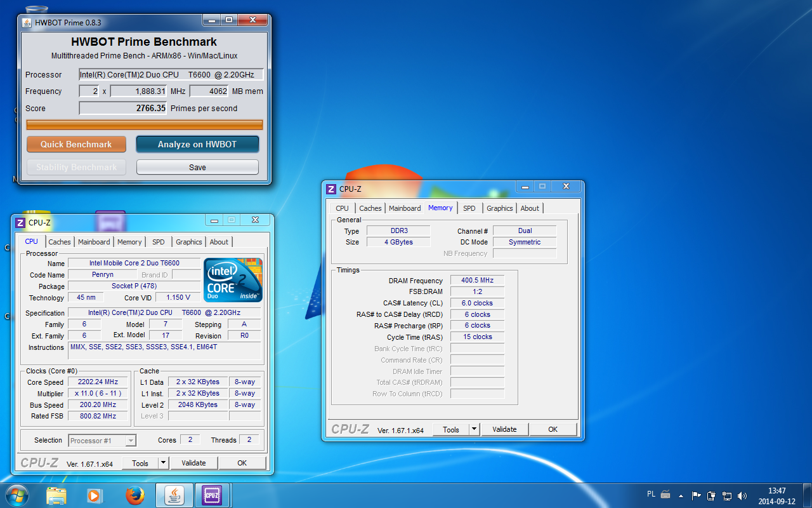Click Core Speed value 2202.24 MHz
Image resolution: width=812 pixels, height=508 pixels.
99,382
